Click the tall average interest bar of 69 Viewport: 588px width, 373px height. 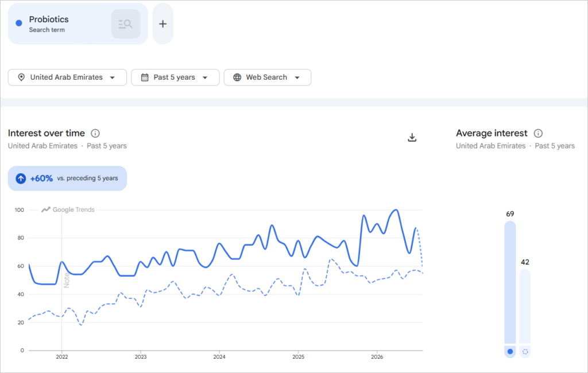click(x=510, y=282)
